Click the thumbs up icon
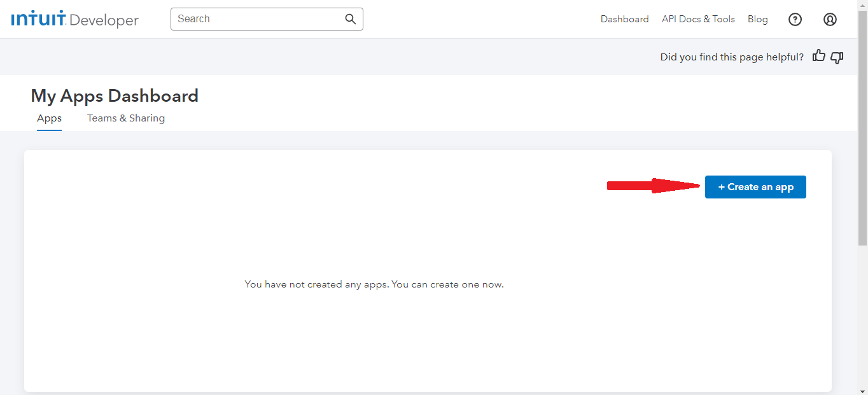 click(x=819, y=57)
